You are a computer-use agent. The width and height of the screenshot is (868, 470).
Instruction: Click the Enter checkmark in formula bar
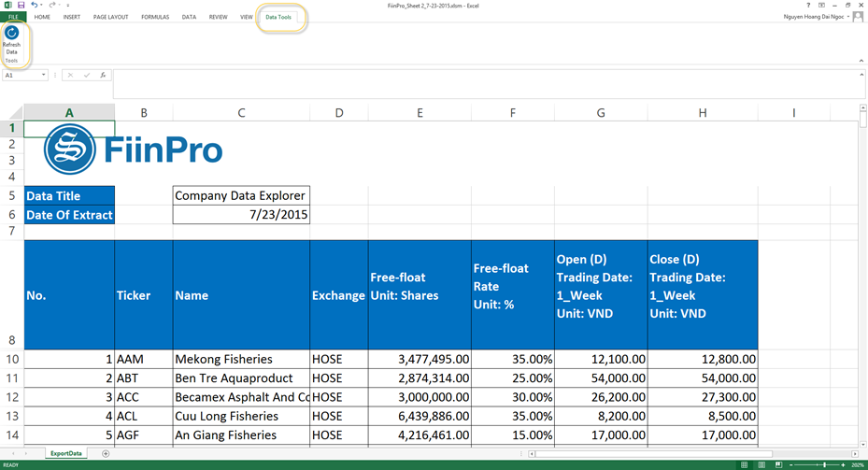[86, 76]
